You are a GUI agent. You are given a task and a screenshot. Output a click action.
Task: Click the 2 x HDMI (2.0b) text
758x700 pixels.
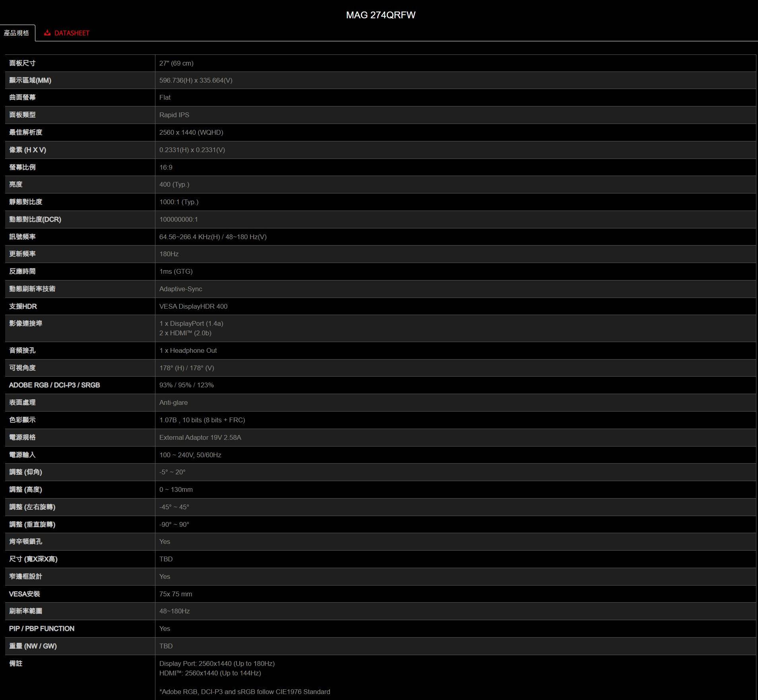pyautogui.click(x=185, y=333)
